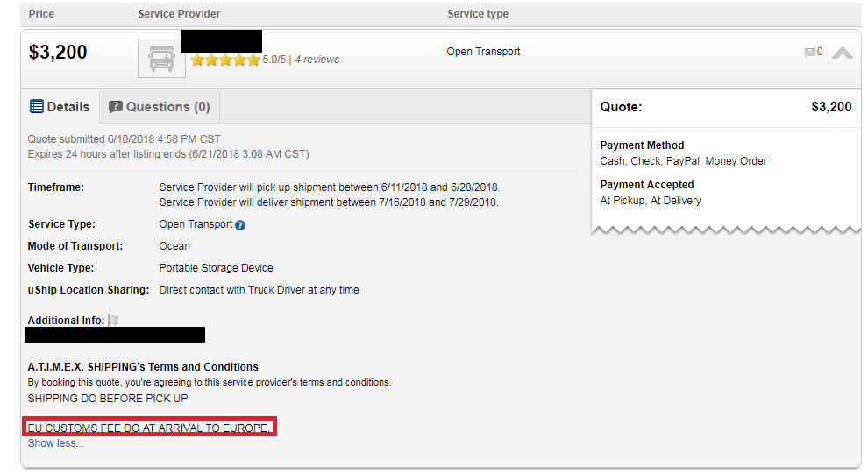Click the $3,200 price in the quote row
868x474 pixels.
(x=58, y=52)
